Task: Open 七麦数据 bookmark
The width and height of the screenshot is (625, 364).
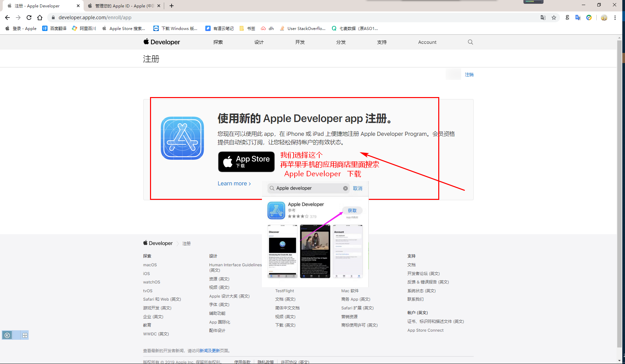Action: coord(355,29)
